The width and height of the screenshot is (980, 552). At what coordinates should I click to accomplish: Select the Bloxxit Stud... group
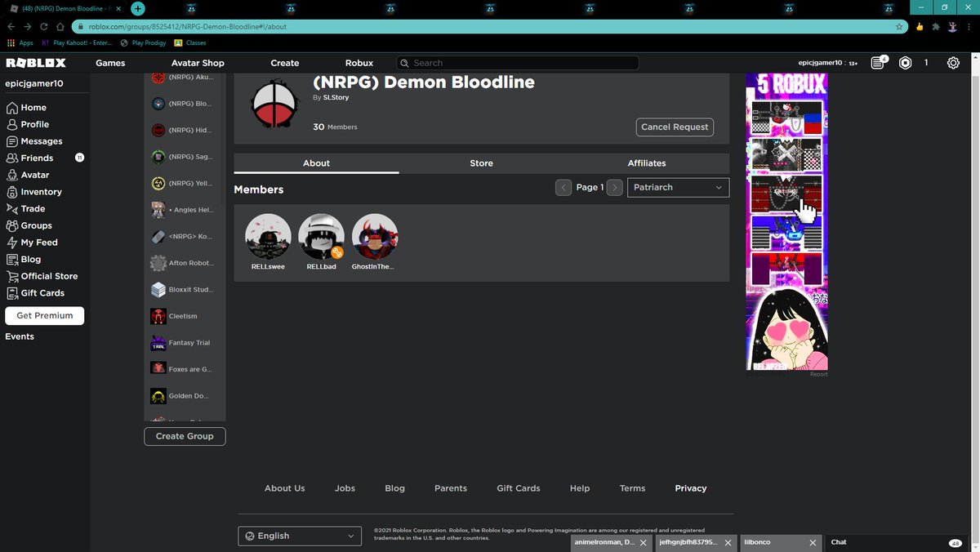tap(185, 290)
